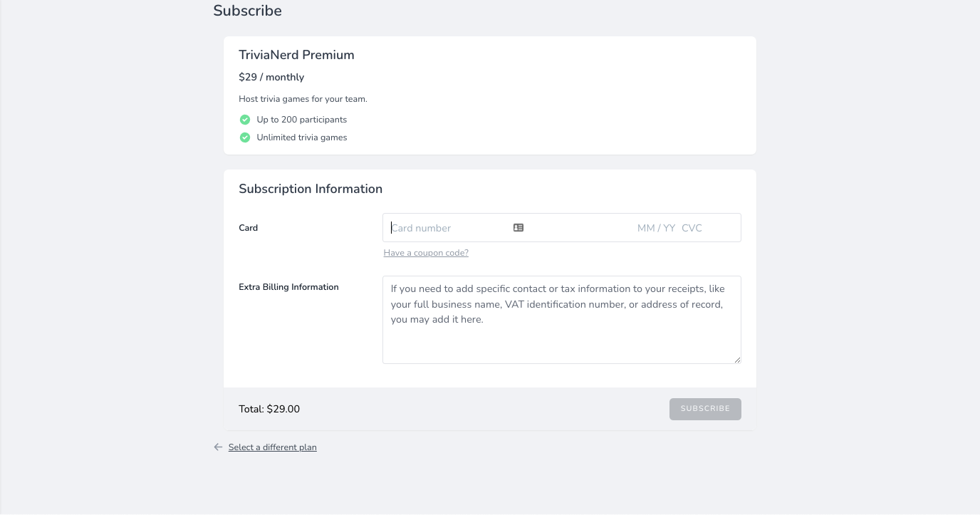Select "Select a different plan"
Screen dimensions: 980x515
tap(273, 447)
